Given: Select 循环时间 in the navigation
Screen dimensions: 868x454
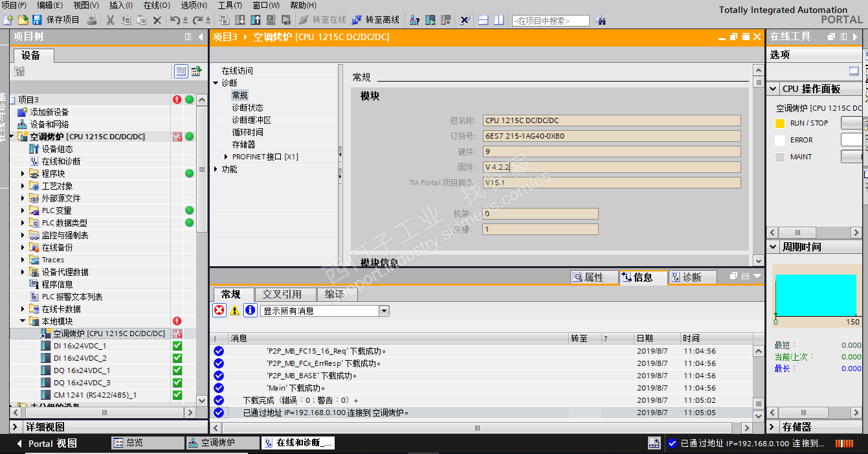Looking at the screenshot, I should click(x=247, y=132).
